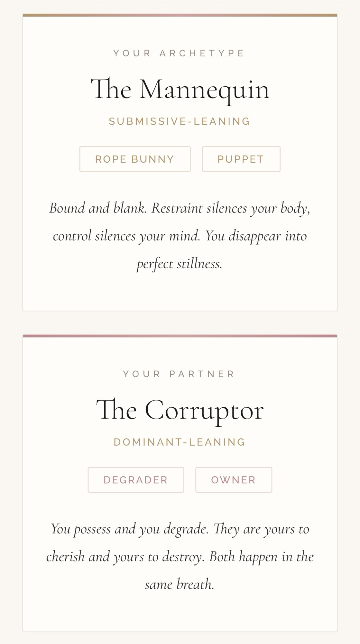Click the "same breath." closing line
The width and height of the screenshot is (360, 644).
pos(180,584)
